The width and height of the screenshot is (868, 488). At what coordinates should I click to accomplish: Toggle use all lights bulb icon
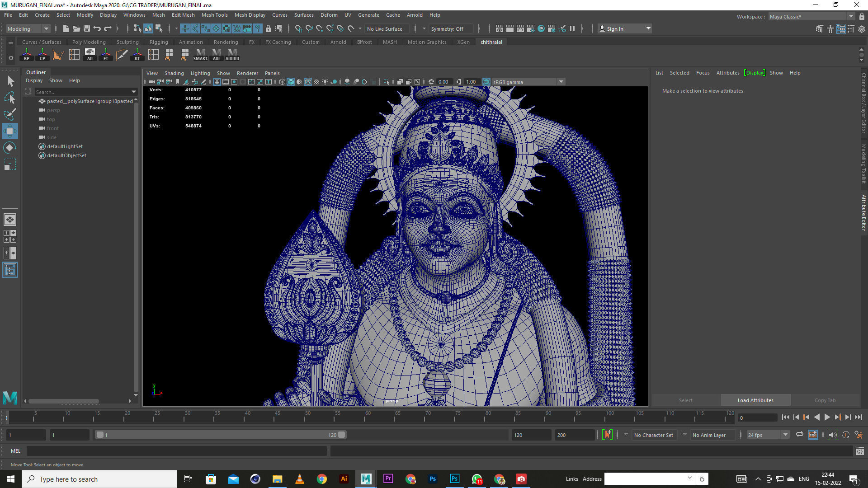pyautogui.click(x=325, y=82)
